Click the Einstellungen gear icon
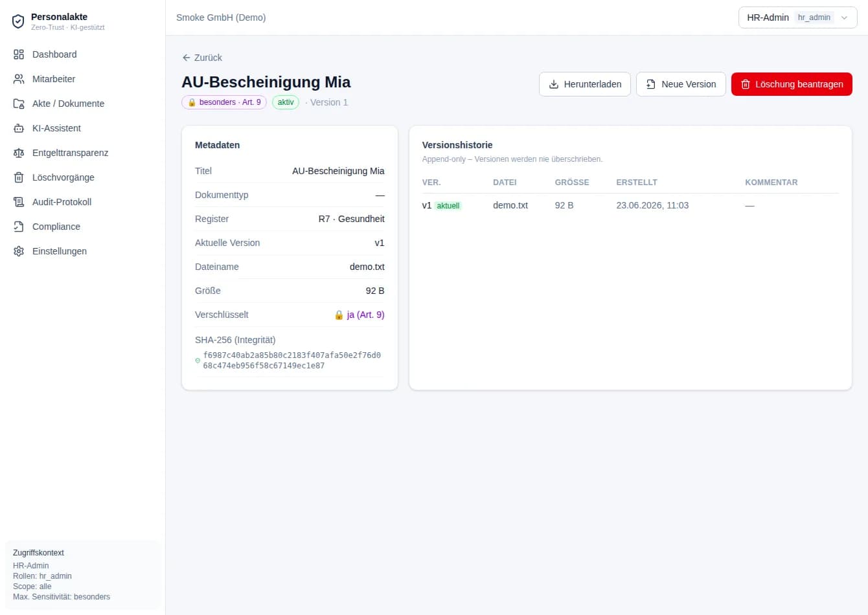 (19, 251)
